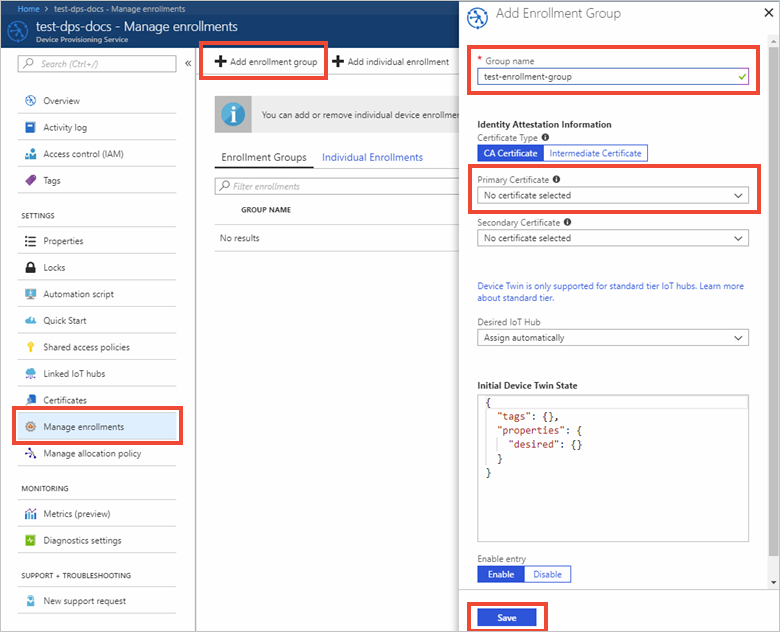Click the Initial Device Twin State editor
The image size is (780, 632).
click(x=613, y=468)
